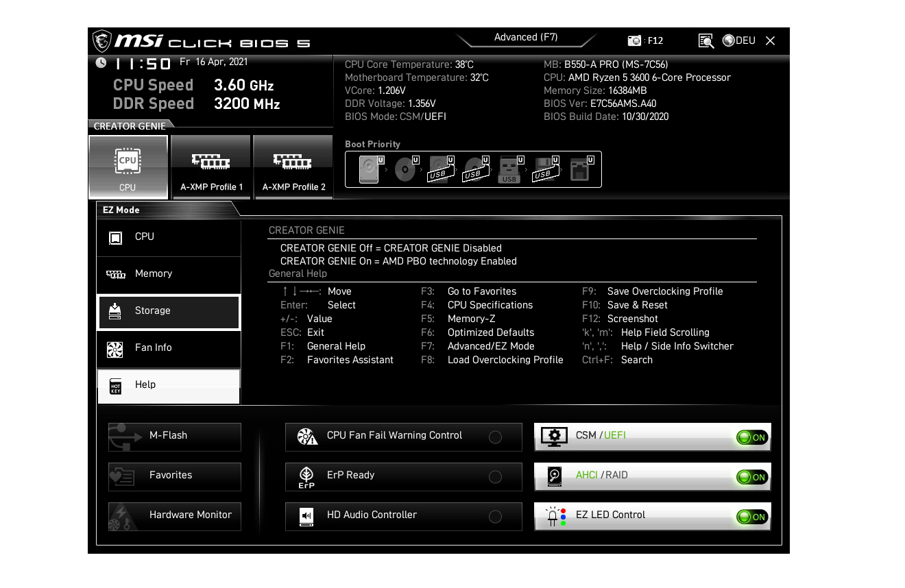Click the monitor gear icon beside CSM/UEFI
The height and width of the screenshot is (588, 905).
(554, 437)
